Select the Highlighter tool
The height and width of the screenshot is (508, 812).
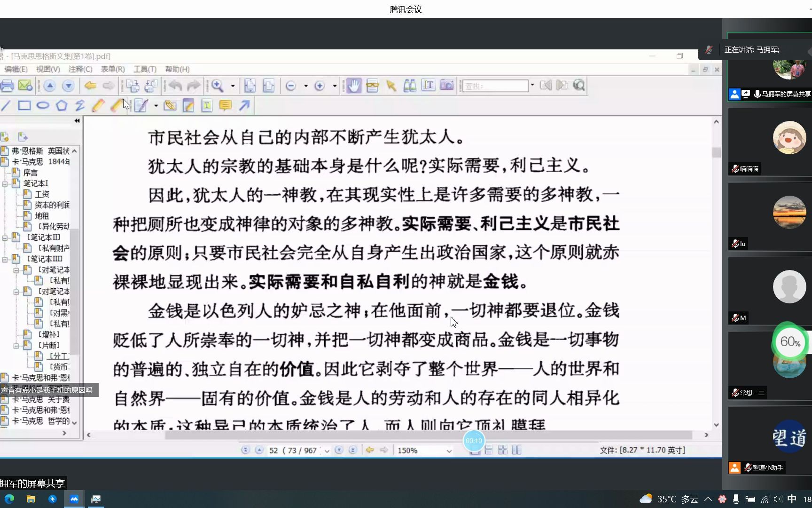click(x=117, y=105)
